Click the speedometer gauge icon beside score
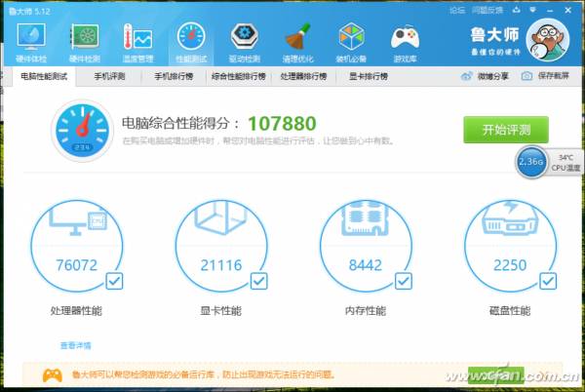 pyautogui.click(x=82, y=131)
